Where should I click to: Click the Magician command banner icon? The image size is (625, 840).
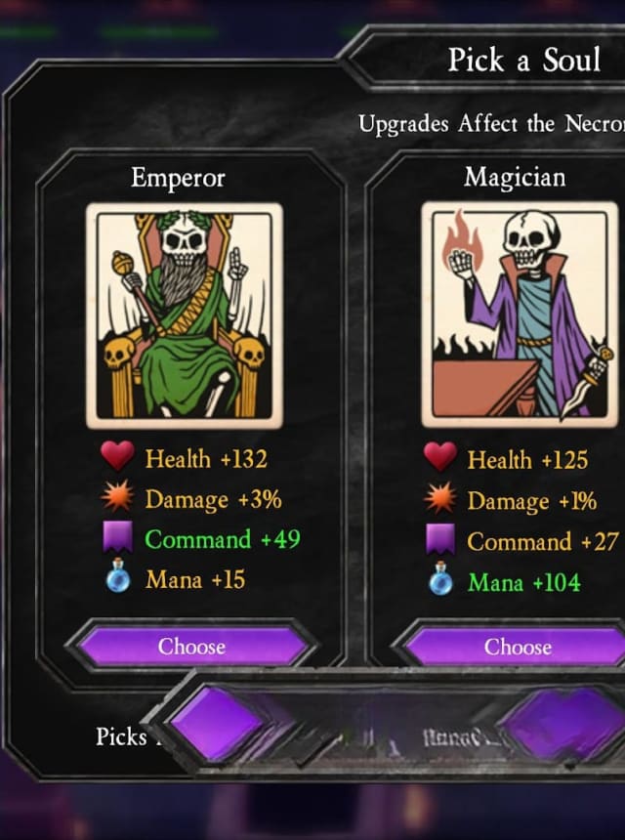click(440, 539)
